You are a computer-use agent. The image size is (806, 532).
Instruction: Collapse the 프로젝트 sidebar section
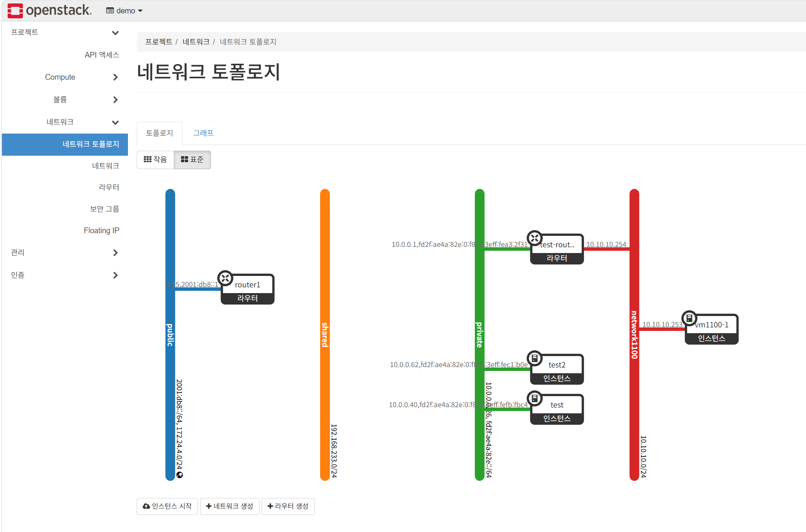tap(65, 32)
